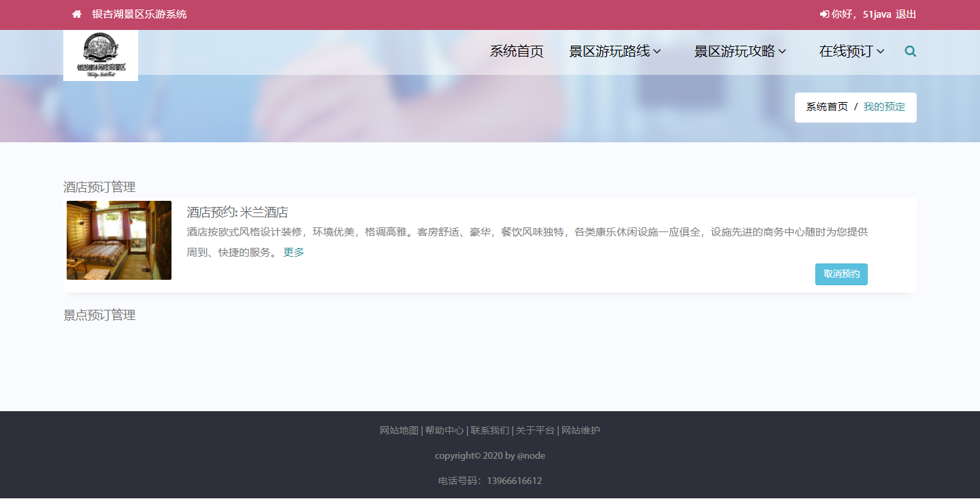This screenshot has height=499, width=980.
Task: Click the search magnifier icon
Action: point(910,51)
